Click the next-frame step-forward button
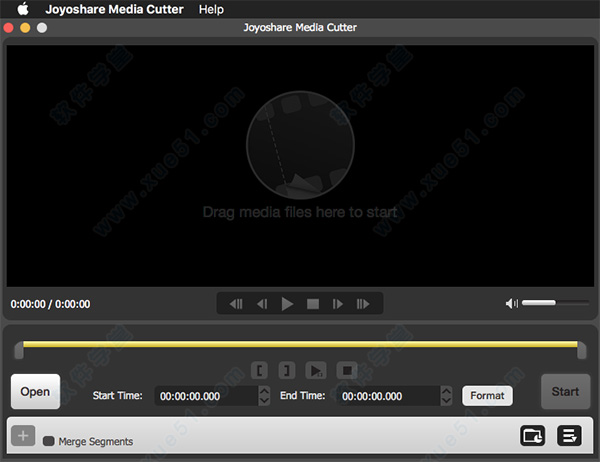The height and width of the screenshot is (462, 600). 338,304
